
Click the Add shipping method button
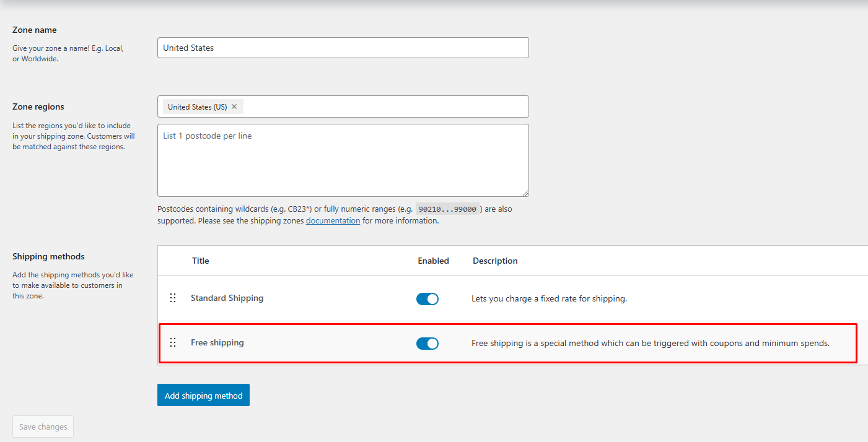[x=203, y=394]
